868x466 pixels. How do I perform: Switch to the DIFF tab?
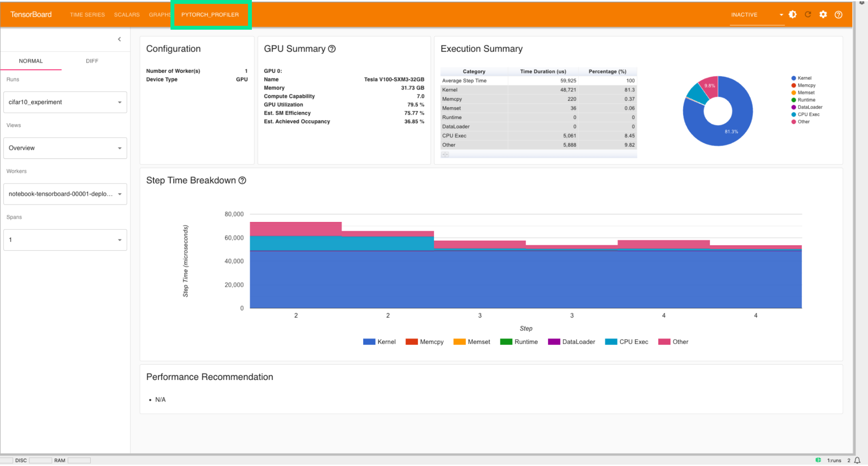92,61
